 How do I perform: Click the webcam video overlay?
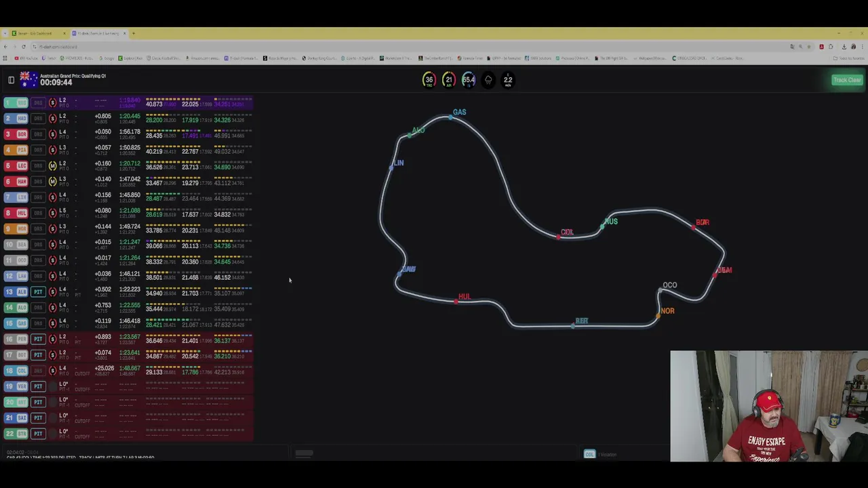pyautogui.click(x=769, y=406)
